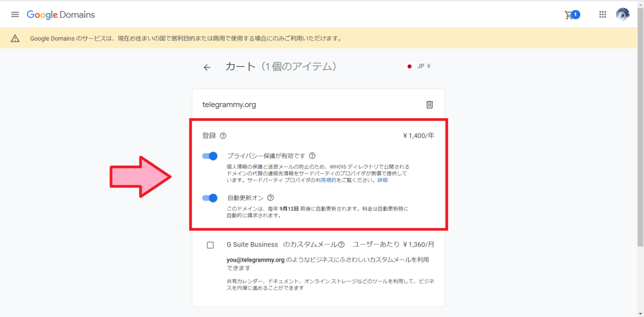Change currency via JP ¥ selector

tap(419, 67)
